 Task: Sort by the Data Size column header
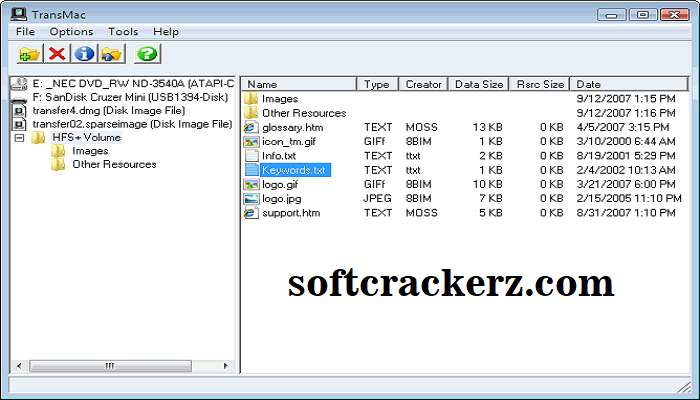(x=479, y=84)
